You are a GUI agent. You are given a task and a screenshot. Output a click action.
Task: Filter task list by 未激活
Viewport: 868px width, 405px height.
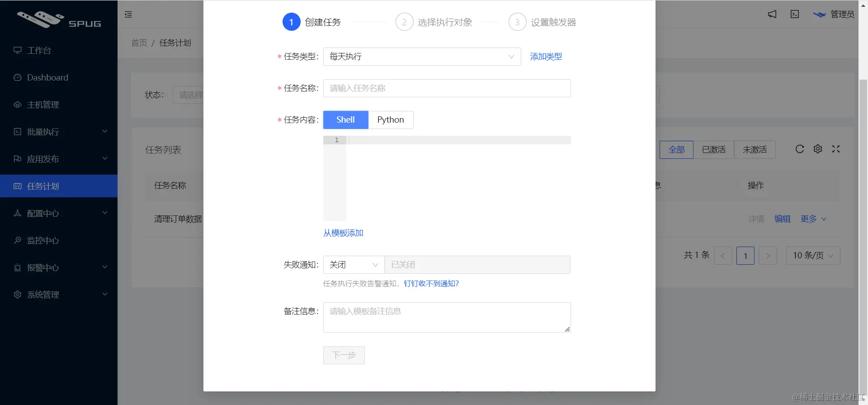tap(755, 150)
